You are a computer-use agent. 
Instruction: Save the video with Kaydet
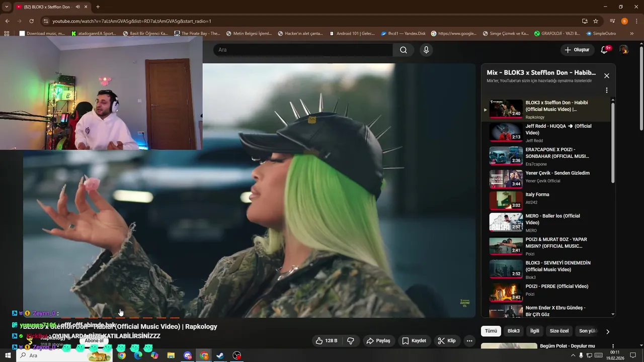(414, 341)
